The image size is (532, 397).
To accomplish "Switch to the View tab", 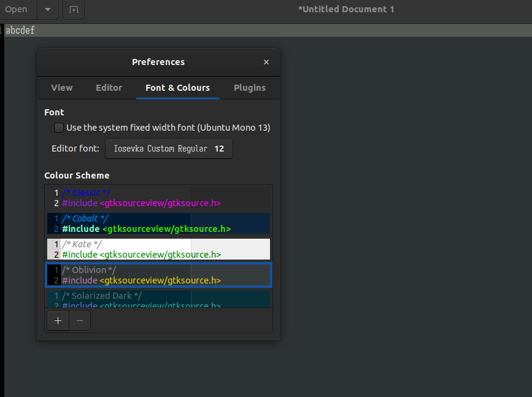I will tap(62, 88).
